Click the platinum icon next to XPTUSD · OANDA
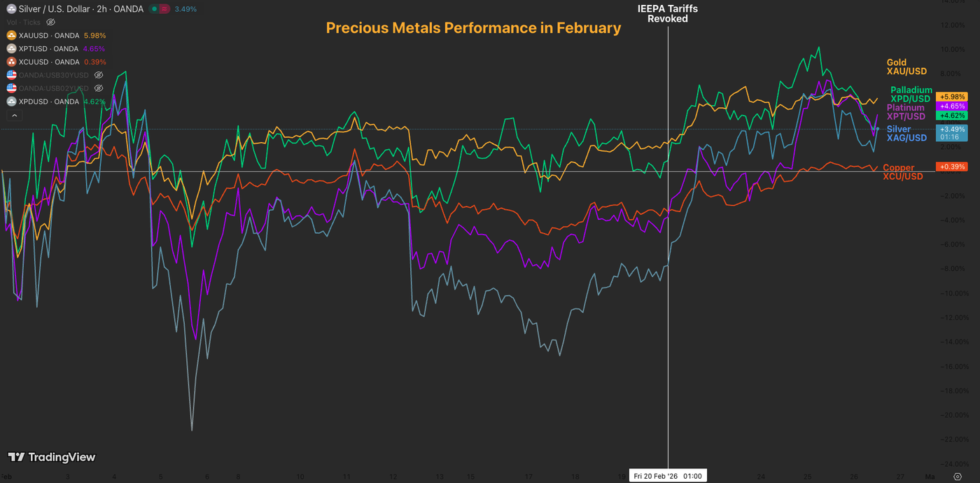 [11, 48]
